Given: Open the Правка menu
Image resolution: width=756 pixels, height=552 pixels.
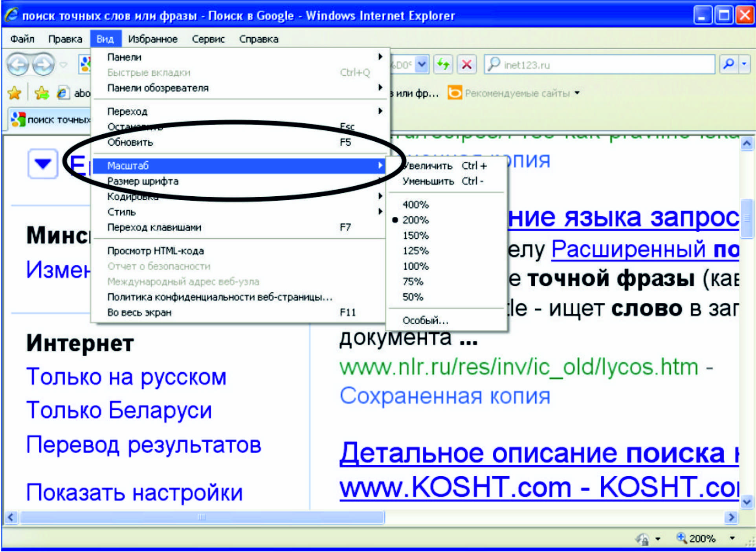Looking at the screenshot, I should (65, 39).
